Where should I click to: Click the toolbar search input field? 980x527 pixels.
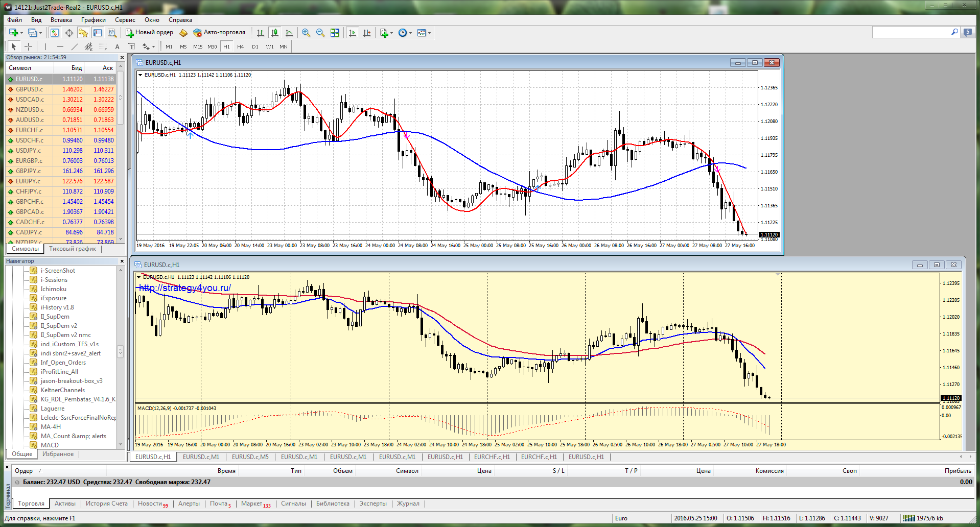click(x=912, y=32)
